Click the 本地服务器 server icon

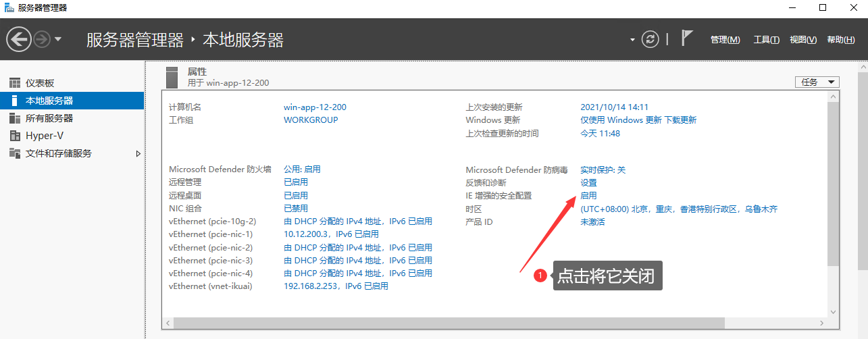[15, 101]
